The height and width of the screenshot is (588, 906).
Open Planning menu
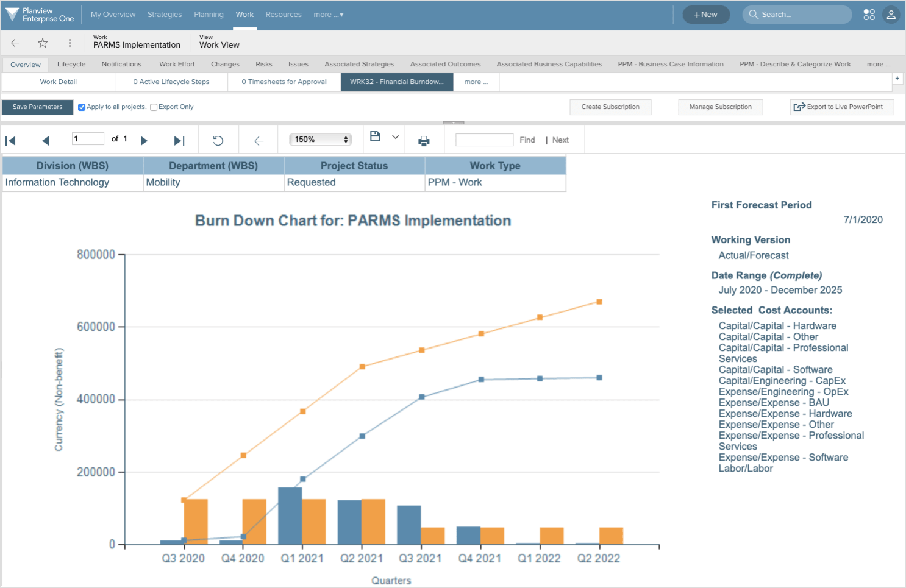coord(209,15)
